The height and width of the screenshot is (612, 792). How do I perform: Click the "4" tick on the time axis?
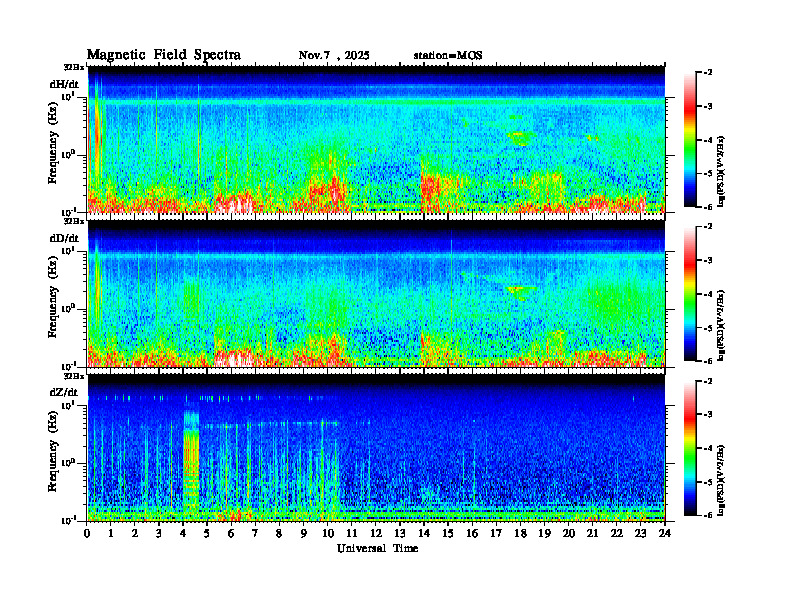pos(183,533)
